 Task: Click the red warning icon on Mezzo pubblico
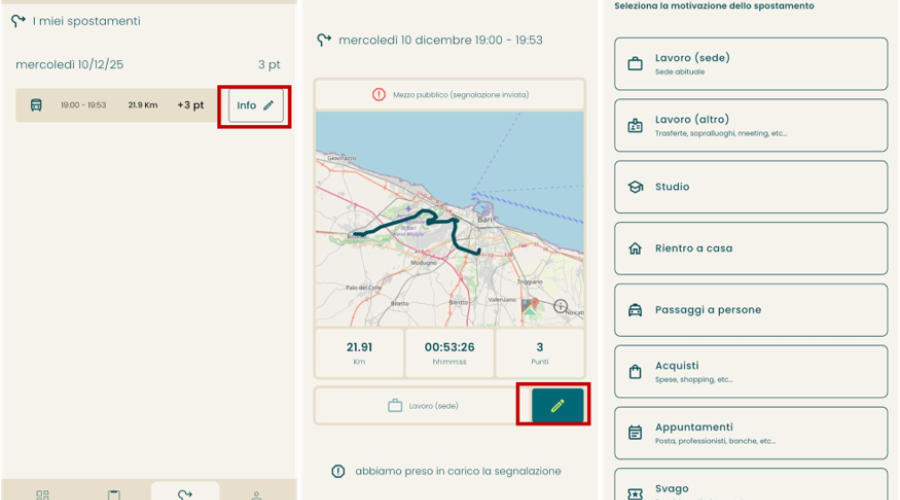coord(379,95)
